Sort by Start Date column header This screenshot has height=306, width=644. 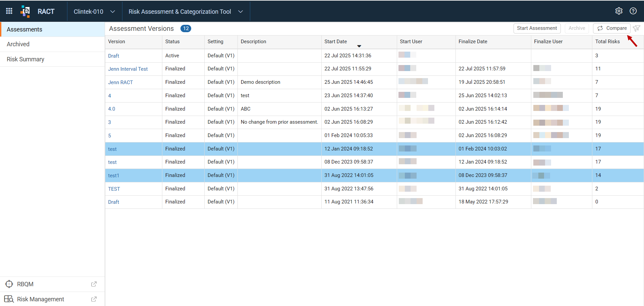[359, 42]
